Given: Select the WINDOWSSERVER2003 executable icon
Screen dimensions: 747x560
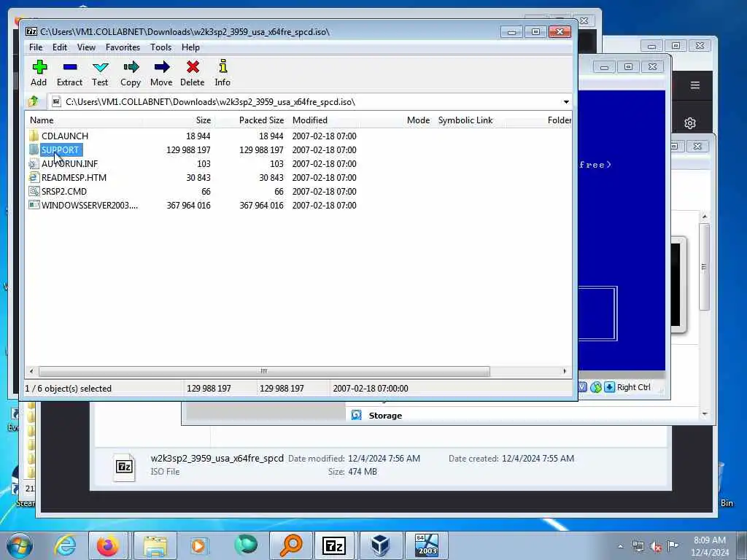Looking at the screenshot, I should coord(34,205).
